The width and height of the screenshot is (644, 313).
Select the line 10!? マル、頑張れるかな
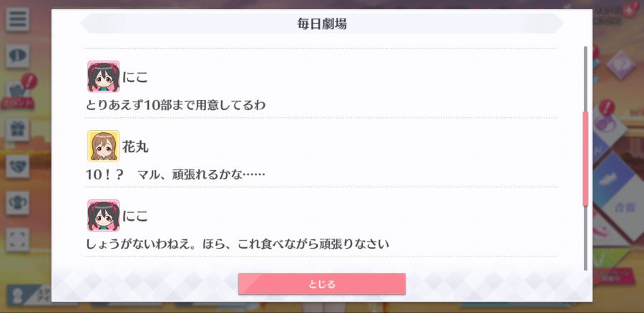pos(175,175)
